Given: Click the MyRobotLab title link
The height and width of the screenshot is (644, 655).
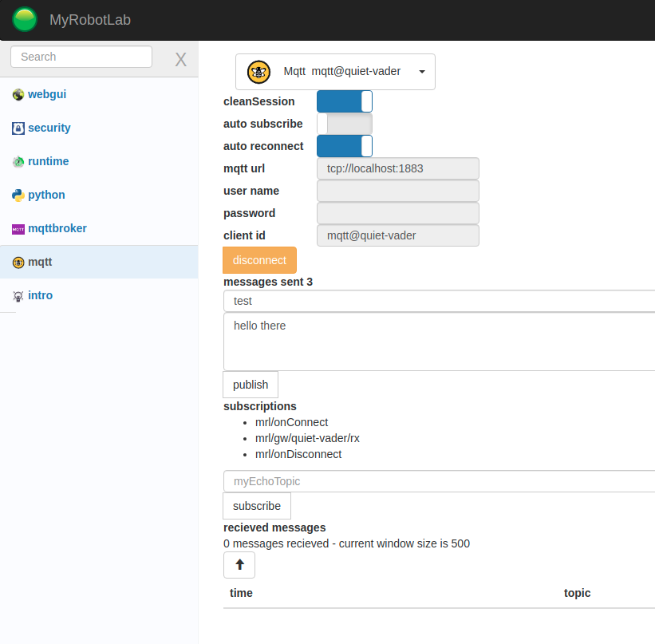Looking at the screenshot, I should (x=90, y=20).
